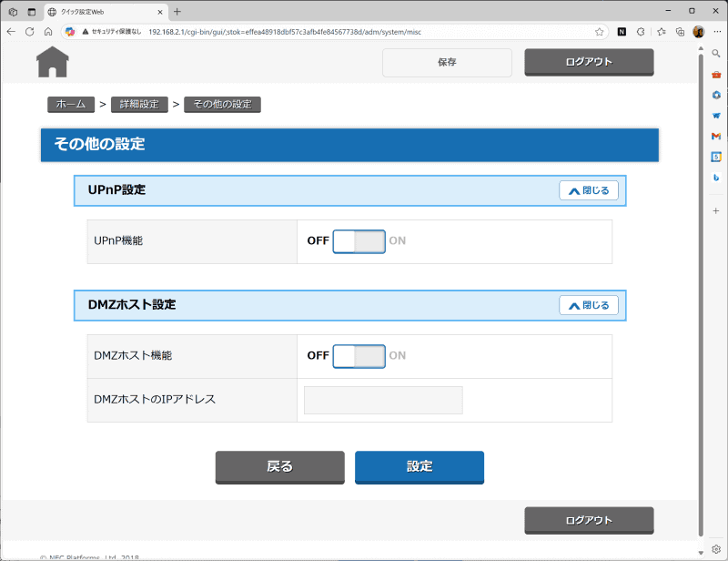Open the Edge sidebar search magnifier

pos(716,54)
